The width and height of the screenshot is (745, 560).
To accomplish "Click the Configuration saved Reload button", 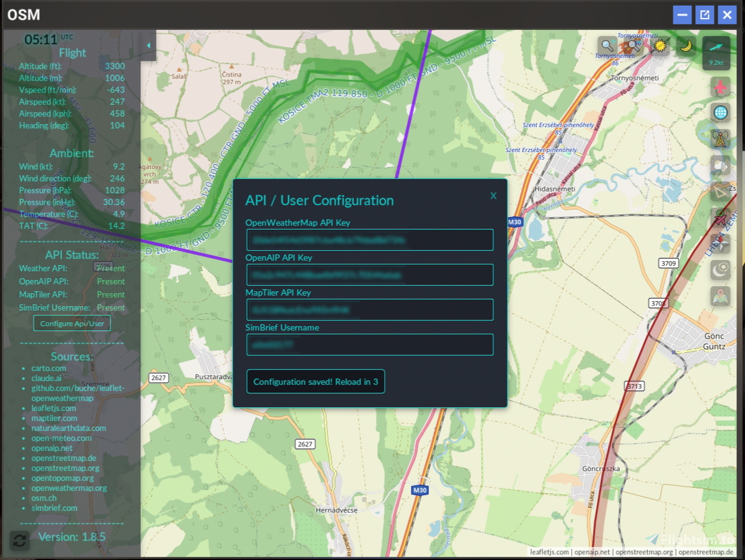I will (315, 381).
